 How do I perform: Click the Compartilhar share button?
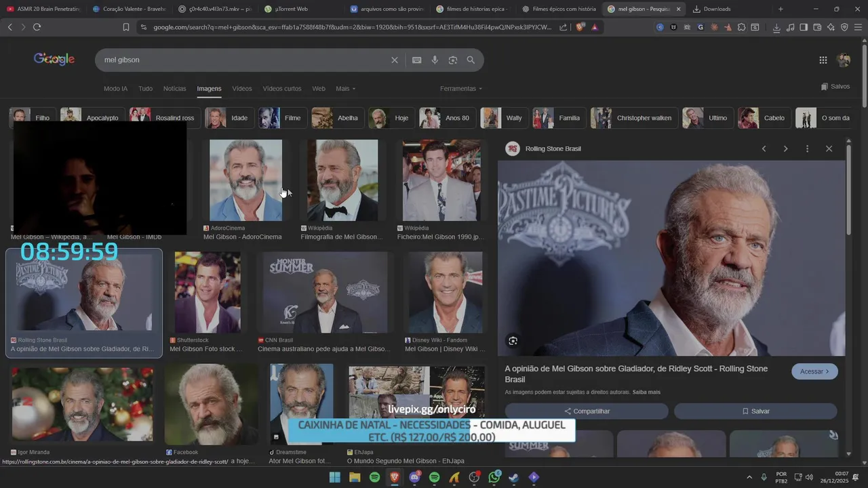tap(587, 411)
